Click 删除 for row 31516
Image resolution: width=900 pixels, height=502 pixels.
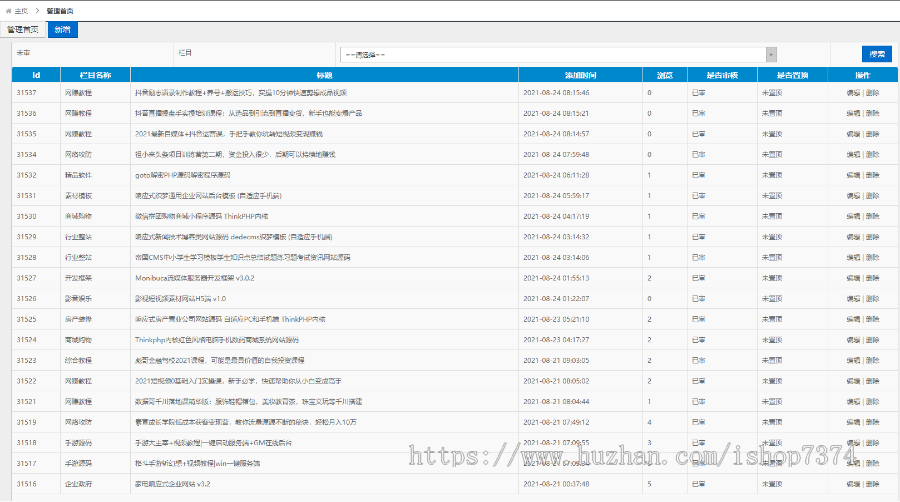pyautogui.click(x=872, y=484)
